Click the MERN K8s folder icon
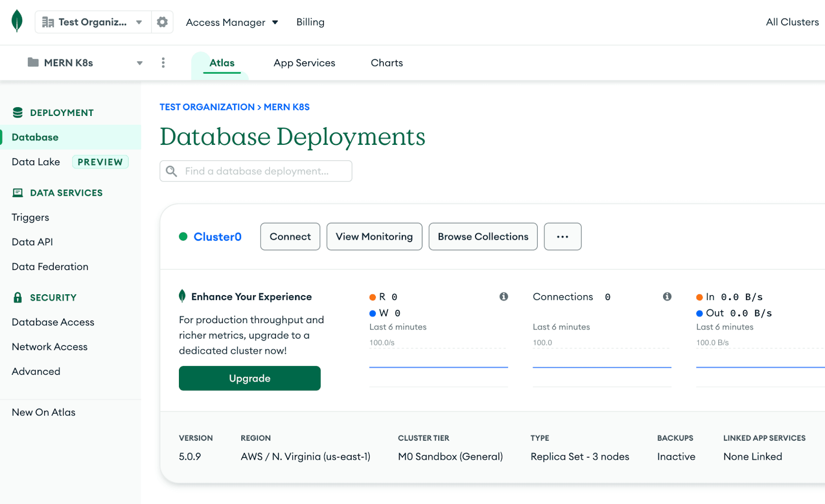This screenshot has height=504, width=825. coord(33,63)
